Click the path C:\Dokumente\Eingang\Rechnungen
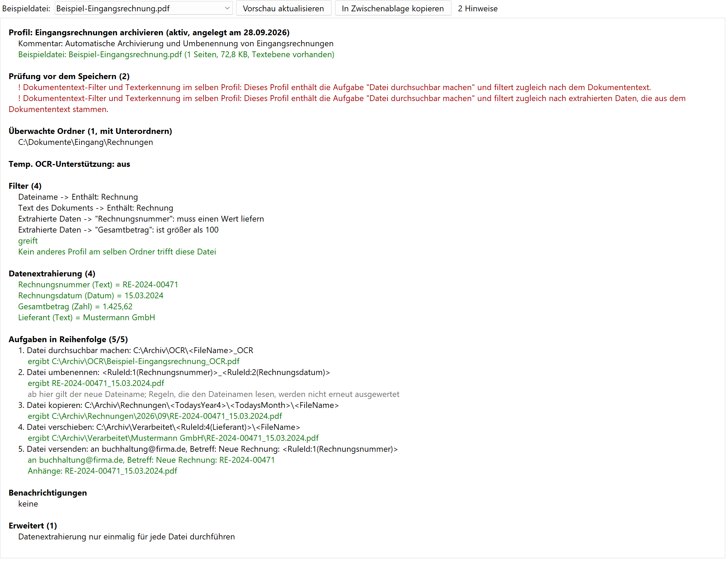The image size is (728, 561). (86, 142)
